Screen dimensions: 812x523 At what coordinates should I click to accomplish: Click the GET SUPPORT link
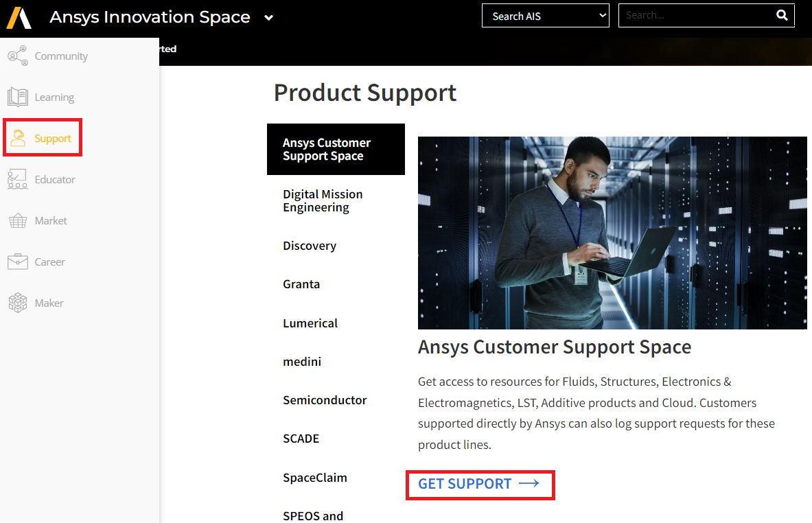(479, 484)
